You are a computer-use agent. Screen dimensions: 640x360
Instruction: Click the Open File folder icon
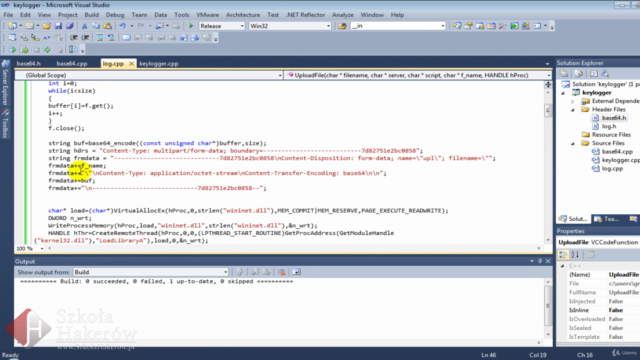pos(47,26)
